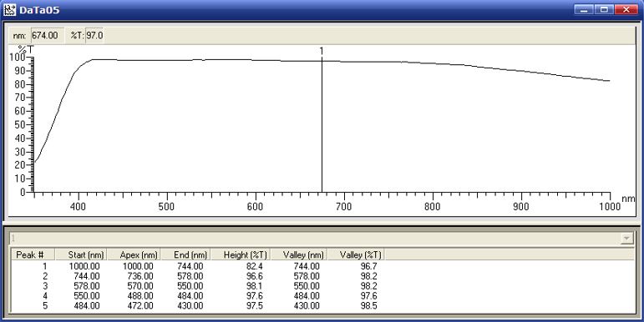This screenshot has width=644, height=322.
Task: Click the End (nm) column header
Action: coord(185,254)
